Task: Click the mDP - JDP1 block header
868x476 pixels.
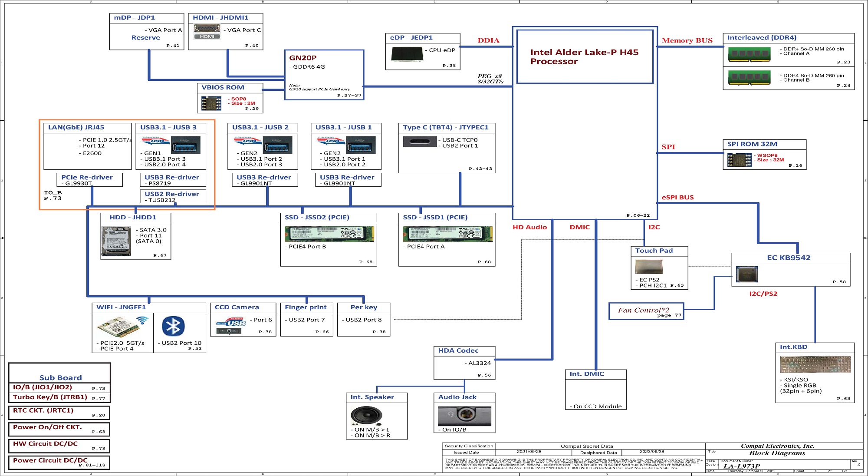Action: pos(147,18)
